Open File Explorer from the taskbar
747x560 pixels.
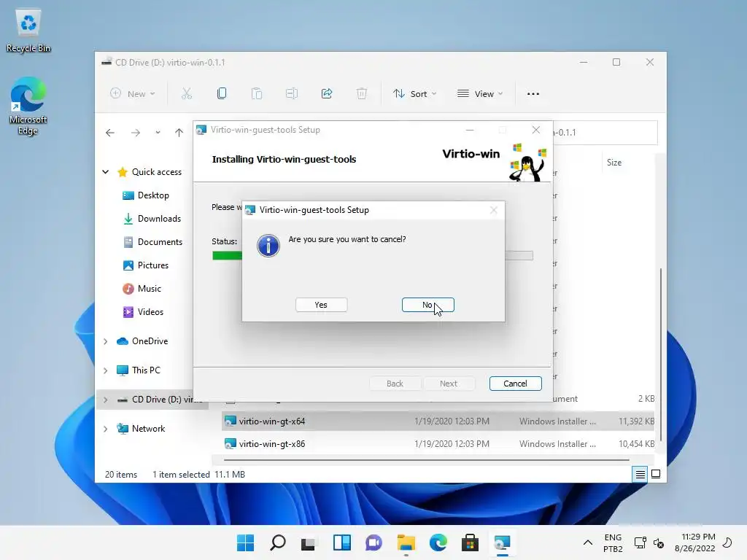pyautogui.click(x=406, y=542)
